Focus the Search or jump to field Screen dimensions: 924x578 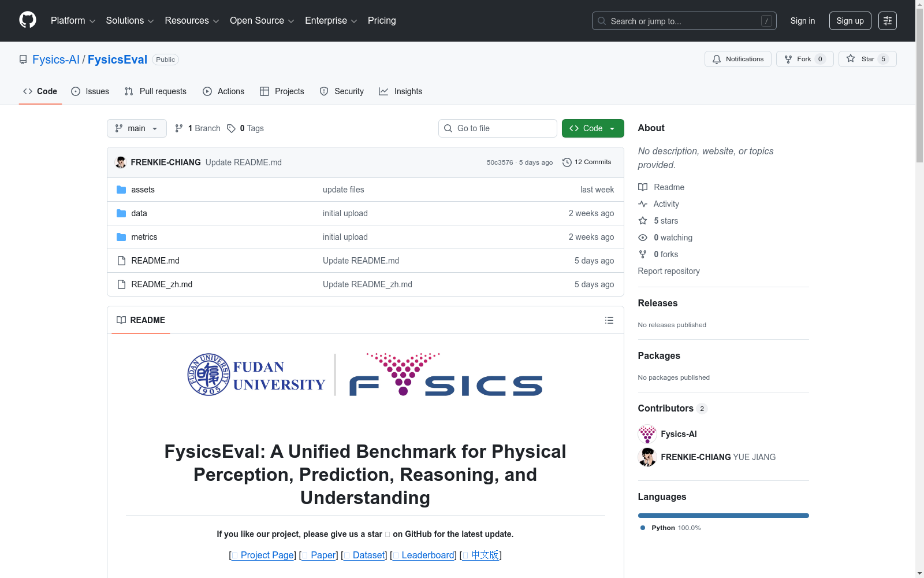click(684, 21)
